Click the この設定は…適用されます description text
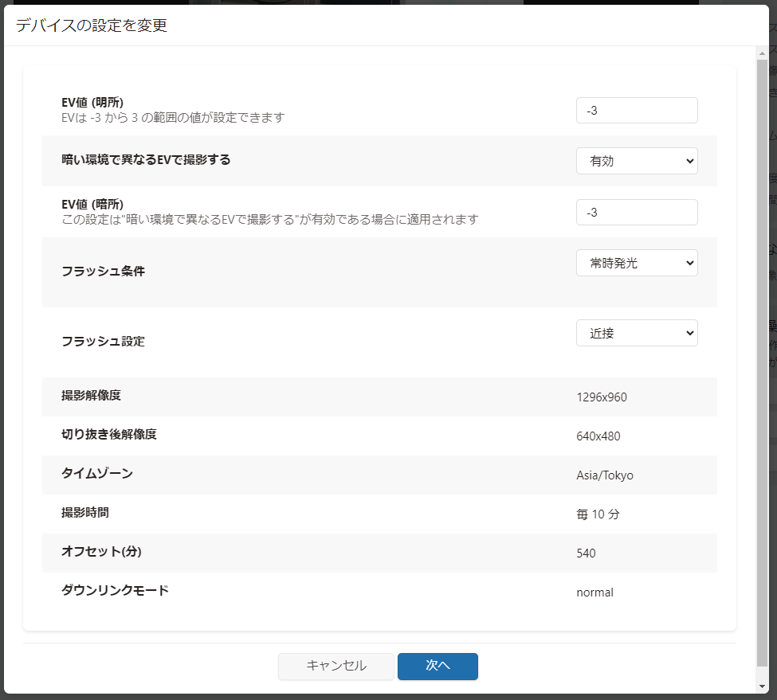The width and height of the screenshot is (777, 700). point(270,220)
